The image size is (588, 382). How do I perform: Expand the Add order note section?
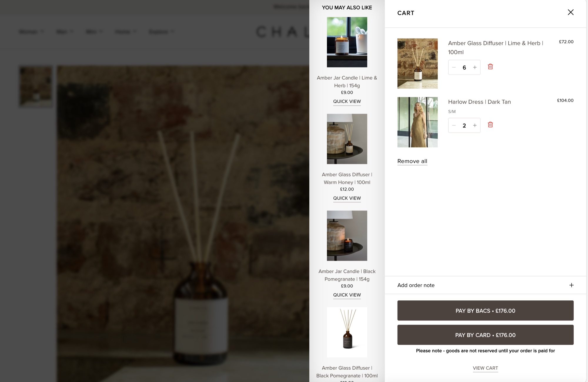point(485,285)
